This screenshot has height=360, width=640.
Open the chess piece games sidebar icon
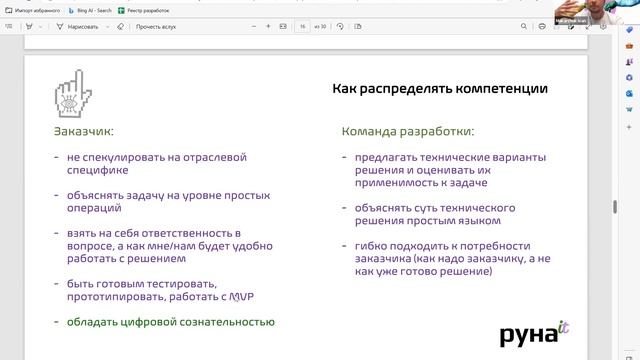(629, 62)
